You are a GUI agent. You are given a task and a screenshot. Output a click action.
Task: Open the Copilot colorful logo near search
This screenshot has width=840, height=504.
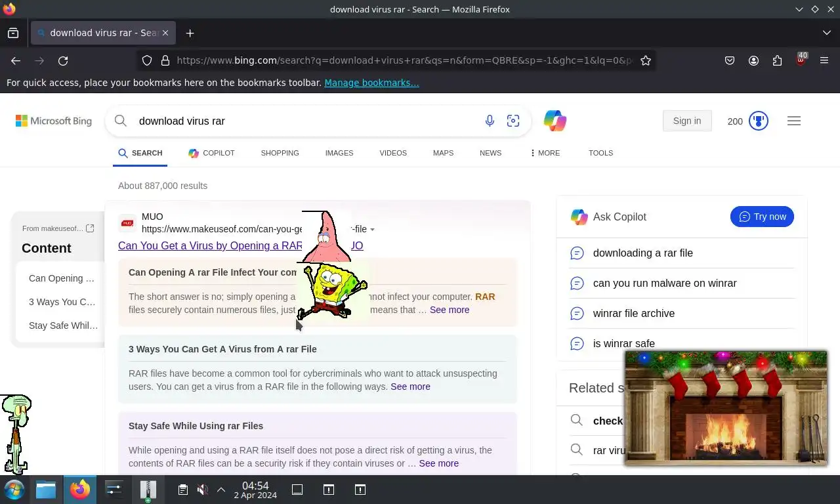coord(555,121)
